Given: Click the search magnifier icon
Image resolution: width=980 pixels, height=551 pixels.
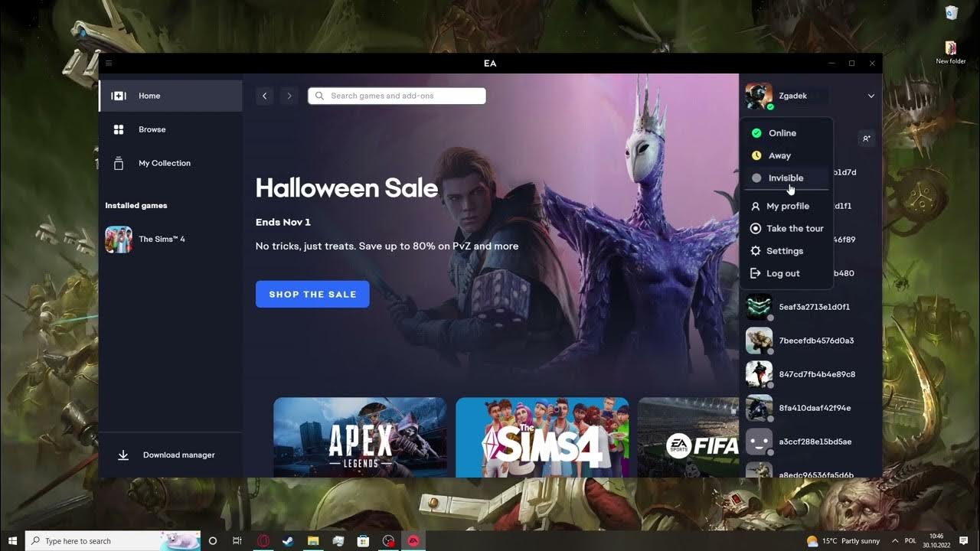Looking at the screenshot, I should [x=320, y=96].
